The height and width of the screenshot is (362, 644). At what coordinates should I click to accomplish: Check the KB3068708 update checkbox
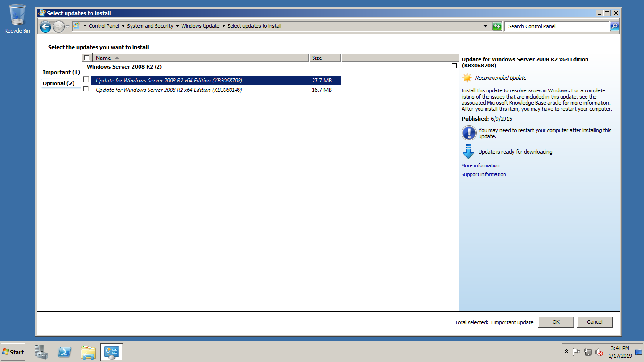pyautogui.click(x=86, y=80)
